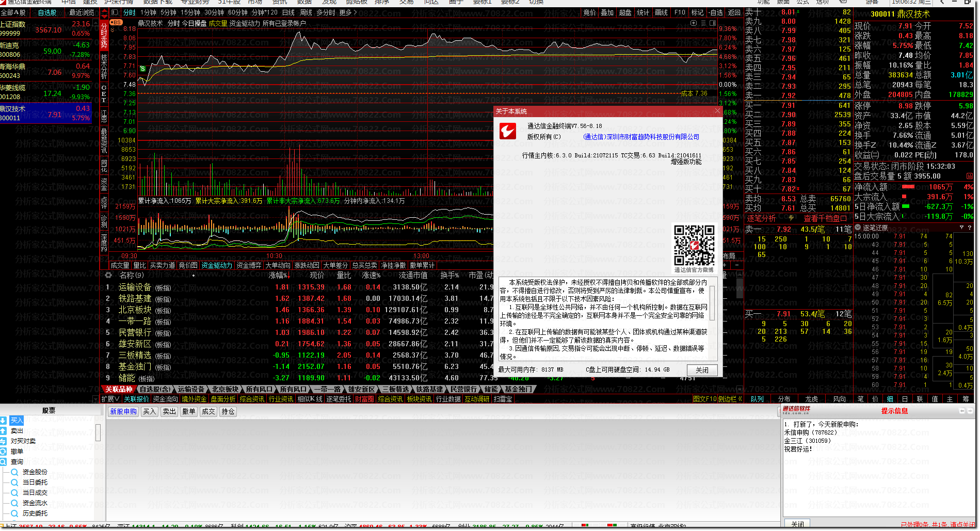This screenshot has height=531, width=980.
Task: Click the 新股申购 button
Action: (123, 411)
